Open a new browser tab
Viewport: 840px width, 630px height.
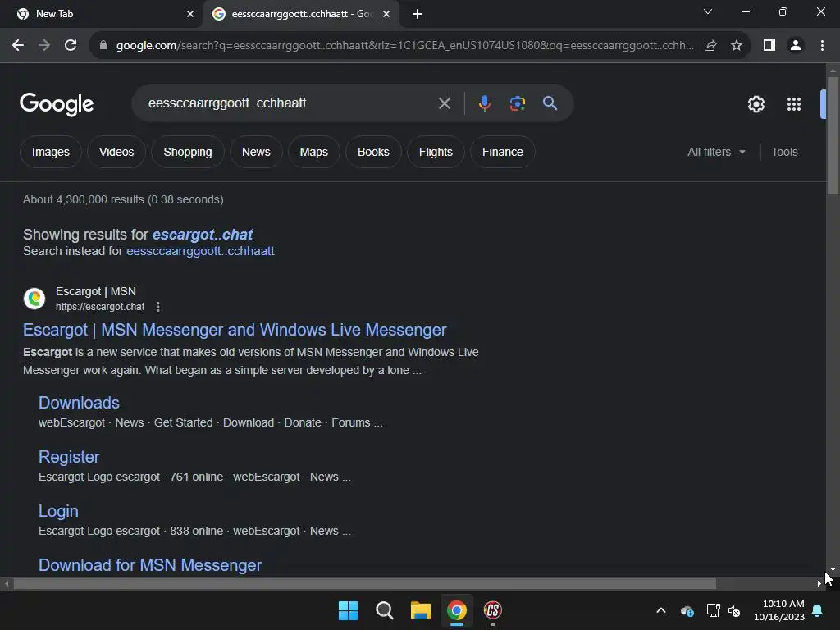pos(418,14)
